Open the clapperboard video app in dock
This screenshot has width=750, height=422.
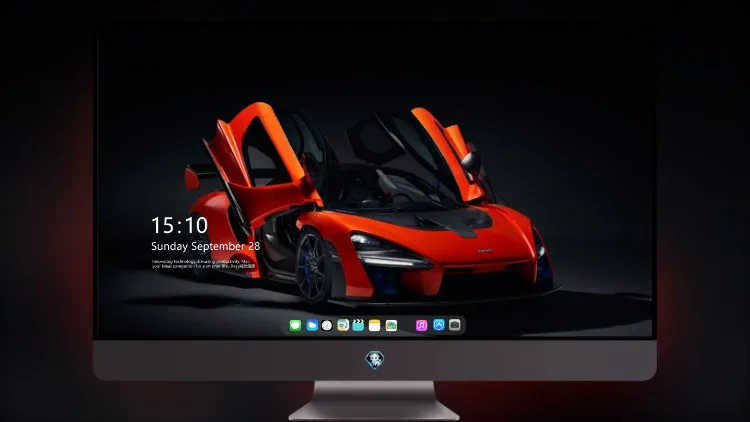[x=358, y=325]
